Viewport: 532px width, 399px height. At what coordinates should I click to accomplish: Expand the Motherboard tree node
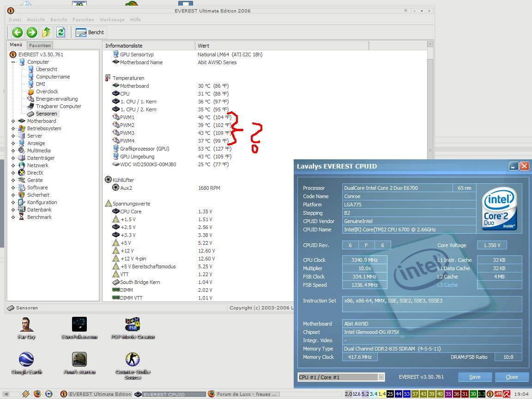pos(13,121)
